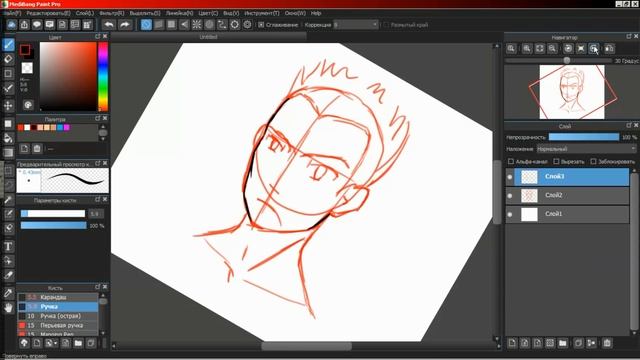Image resolution: width=640 pixels, height=360 pixels.
Task: Click Navigator zoom in icon
Action: [x=527, y=49]
